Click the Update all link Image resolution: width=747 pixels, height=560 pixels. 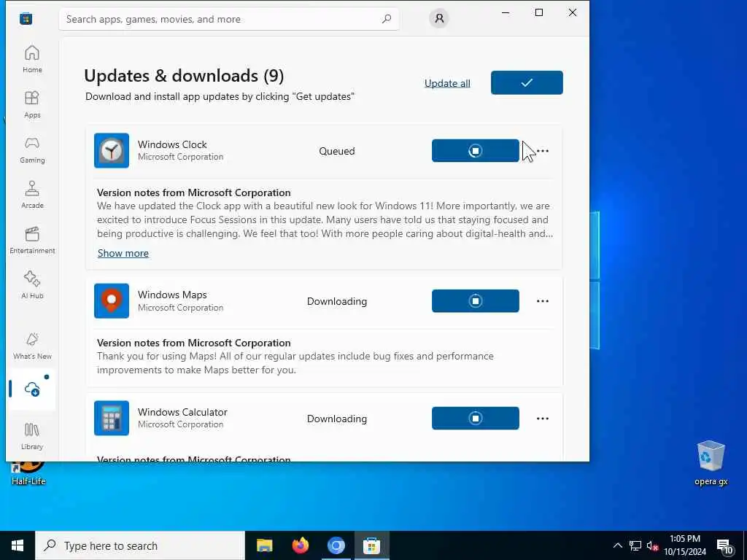(447, 83)
